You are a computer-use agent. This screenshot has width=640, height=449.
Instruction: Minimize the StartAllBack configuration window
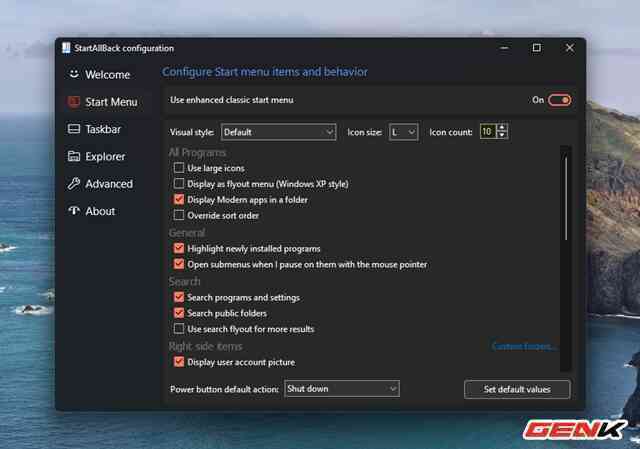(x=504, y=48)
